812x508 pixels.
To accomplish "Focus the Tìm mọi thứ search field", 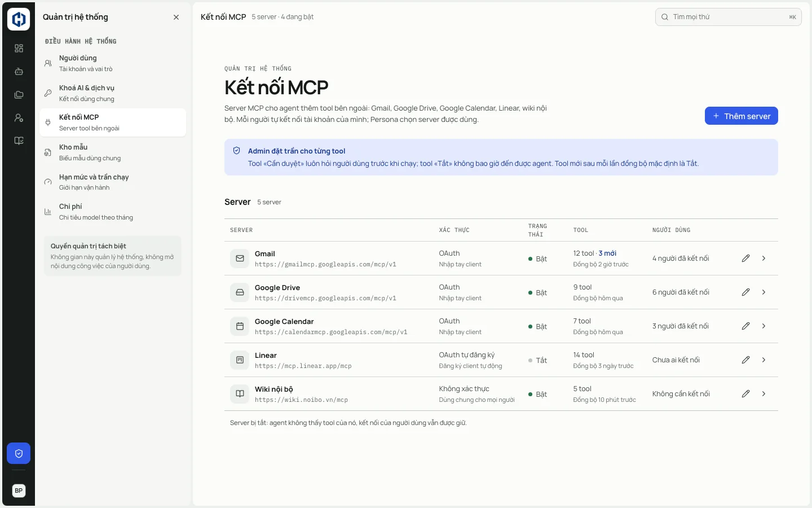I will click(x=729, y=17).
